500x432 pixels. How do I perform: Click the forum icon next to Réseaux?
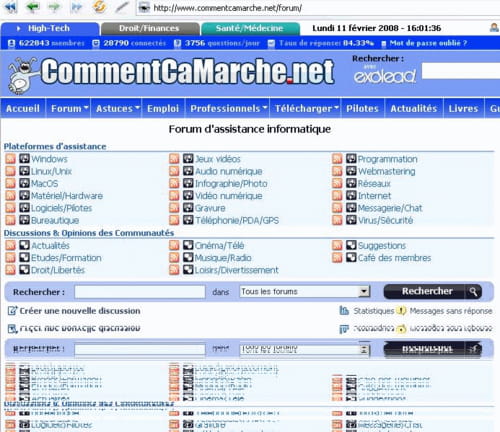(x=351, y=183)
